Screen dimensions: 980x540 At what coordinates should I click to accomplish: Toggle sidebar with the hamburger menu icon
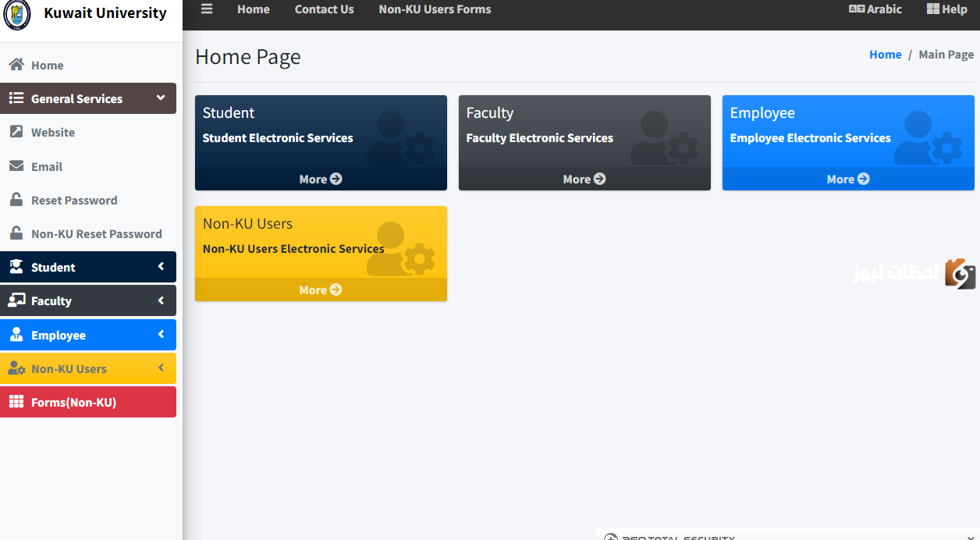pos(207,9)
